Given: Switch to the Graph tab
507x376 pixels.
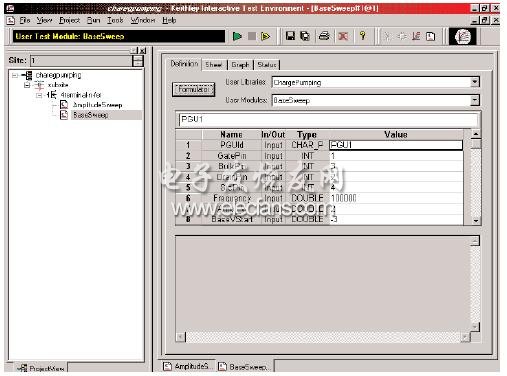Looking at the screenshot, I should tap(240, 65).
